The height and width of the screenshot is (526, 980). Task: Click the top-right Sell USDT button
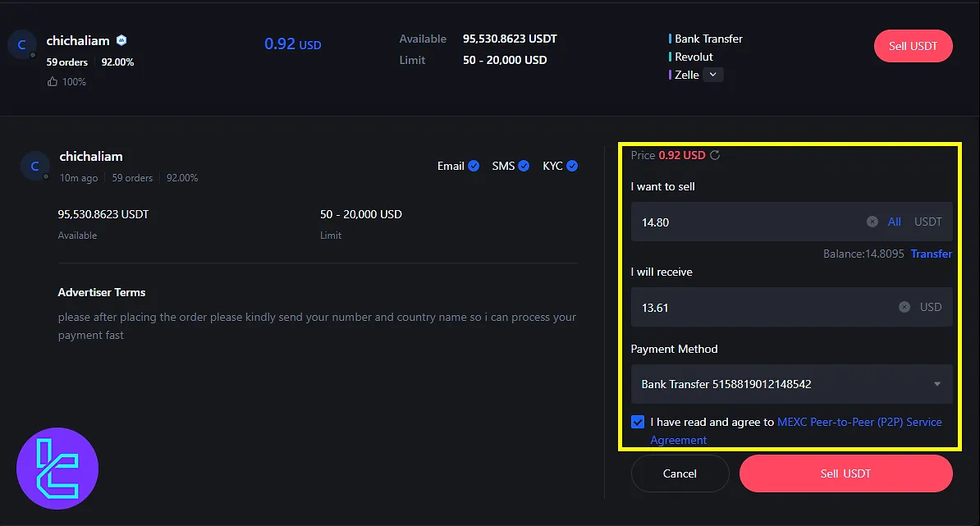coord(914,46)
